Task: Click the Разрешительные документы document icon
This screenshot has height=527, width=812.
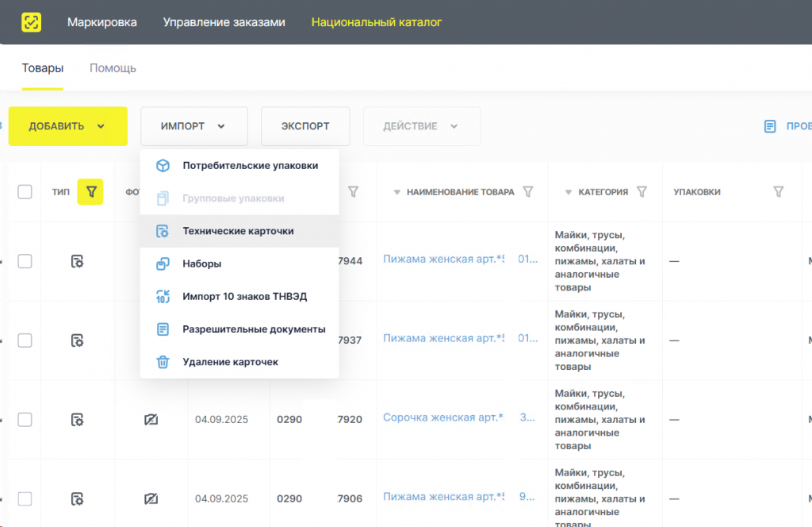Action: pyautogui.click(x=163, y=329)
